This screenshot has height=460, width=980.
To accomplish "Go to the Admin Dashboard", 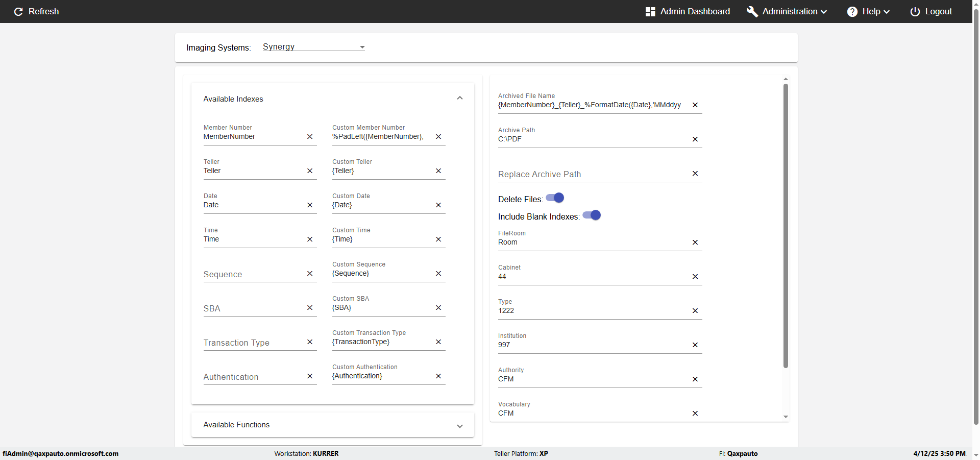I will tap(688, 11).
